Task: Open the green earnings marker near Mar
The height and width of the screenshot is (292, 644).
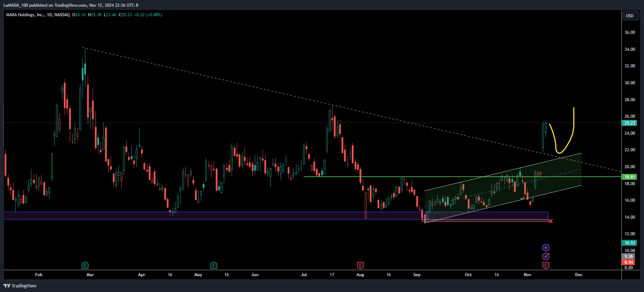Action: [x=85, y=265]
